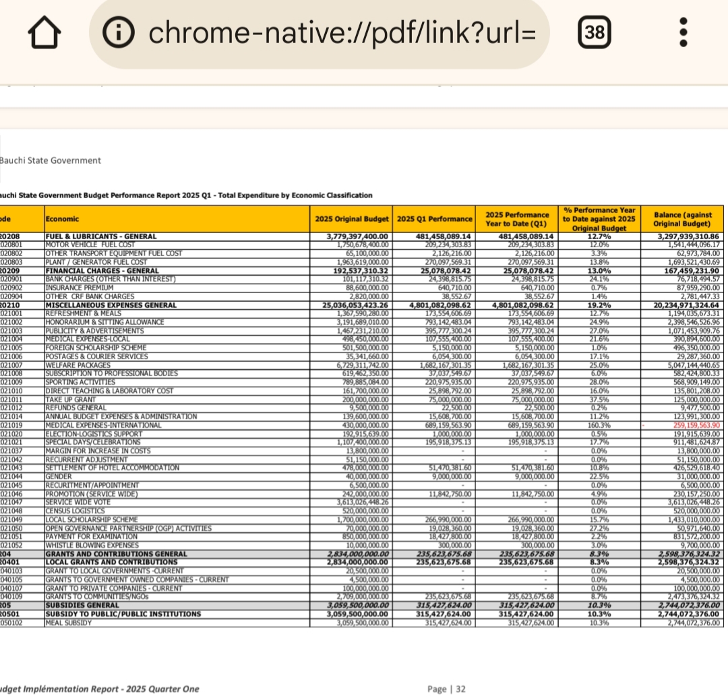Select 'LOCAL SCHOLARSHIP SCHEME' row label
728x700 pixels.
pos(92,520)
